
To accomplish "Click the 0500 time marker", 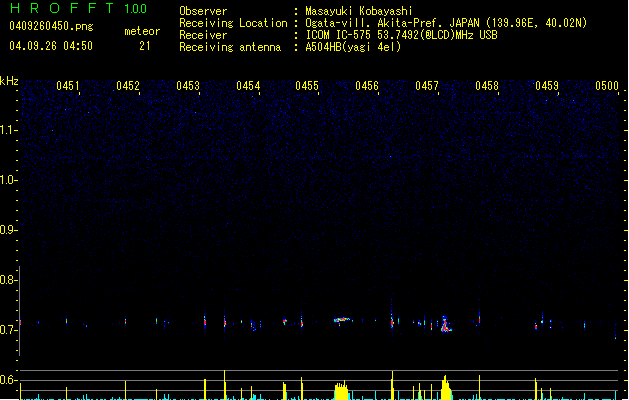I will (607, 86).
